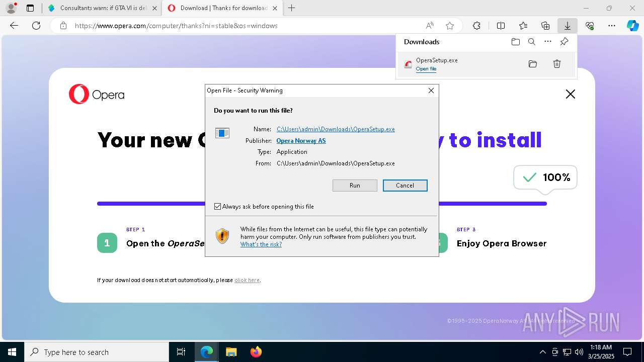644x362 pixels.
Task: Cancel the security warning dialog
Action: [405, 186]
